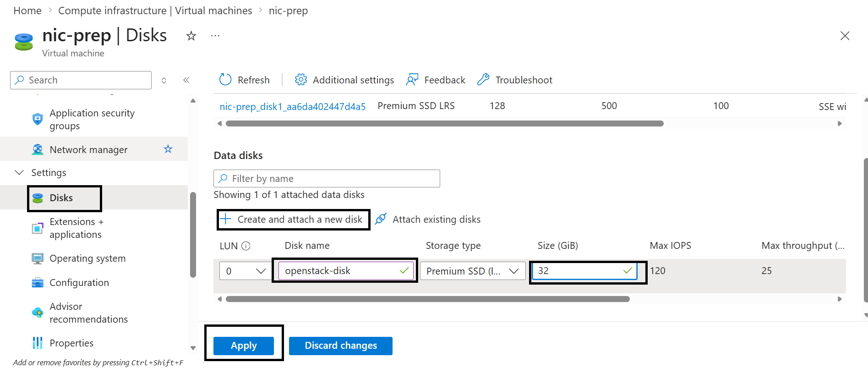Viewport: 868px width, 368px height.
Task: Click the Refresh icon in the toolbar
Action: pos(225,80)
